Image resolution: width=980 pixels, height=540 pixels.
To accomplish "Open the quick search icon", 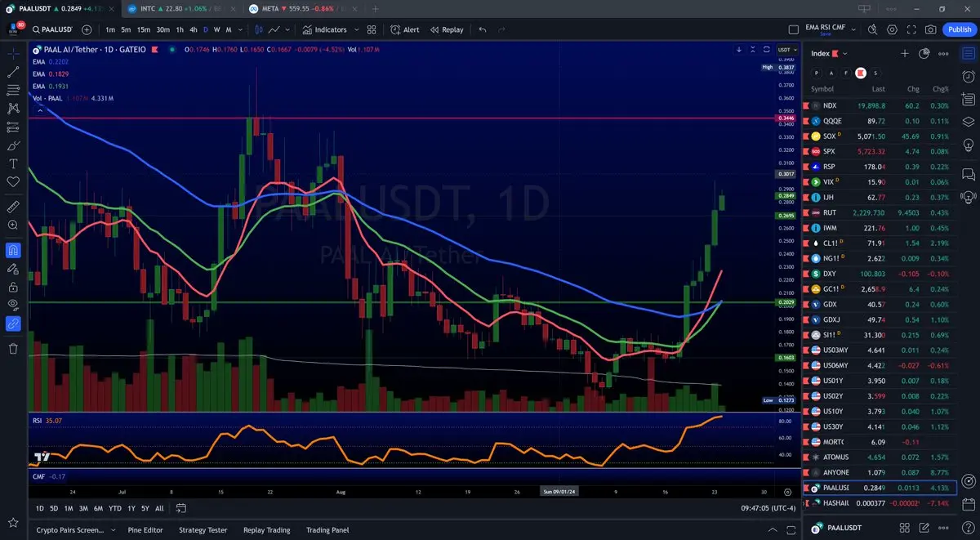I will click(872, 29).
